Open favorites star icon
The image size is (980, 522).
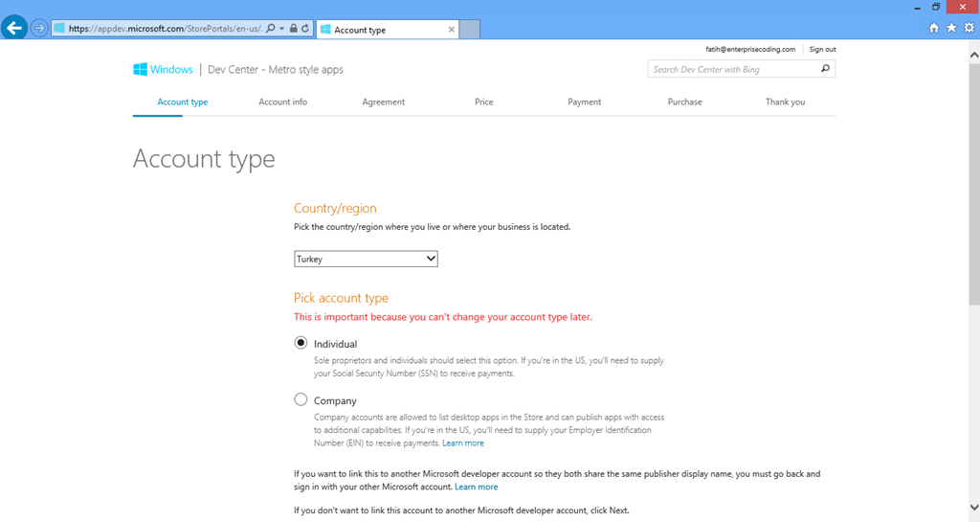pos(951,28)
